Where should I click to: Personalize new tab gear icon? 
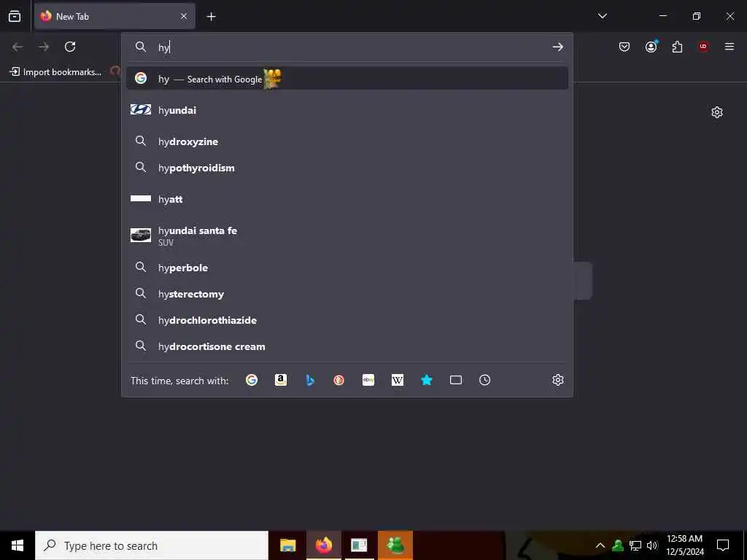click(x=717, y=112)
